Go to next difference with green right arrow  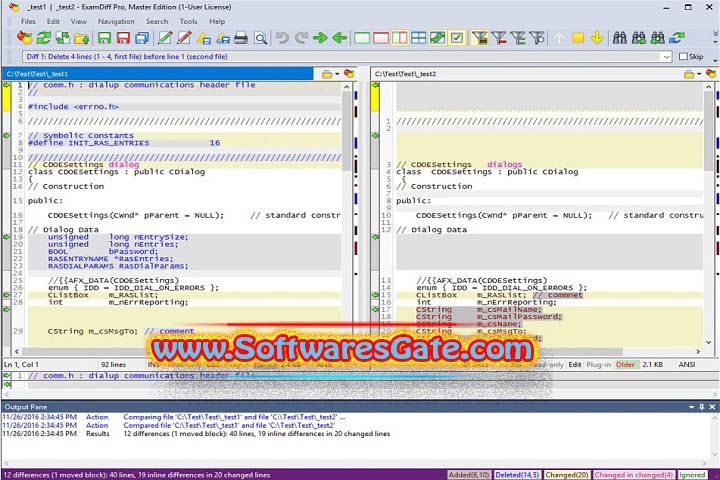320,38
